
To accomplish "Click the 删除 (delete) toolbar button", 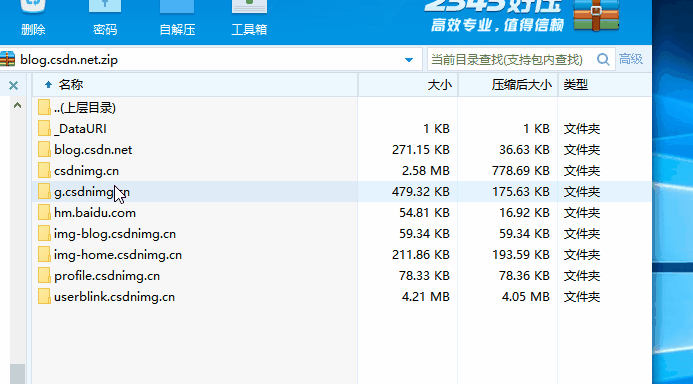I will (33, 19).
